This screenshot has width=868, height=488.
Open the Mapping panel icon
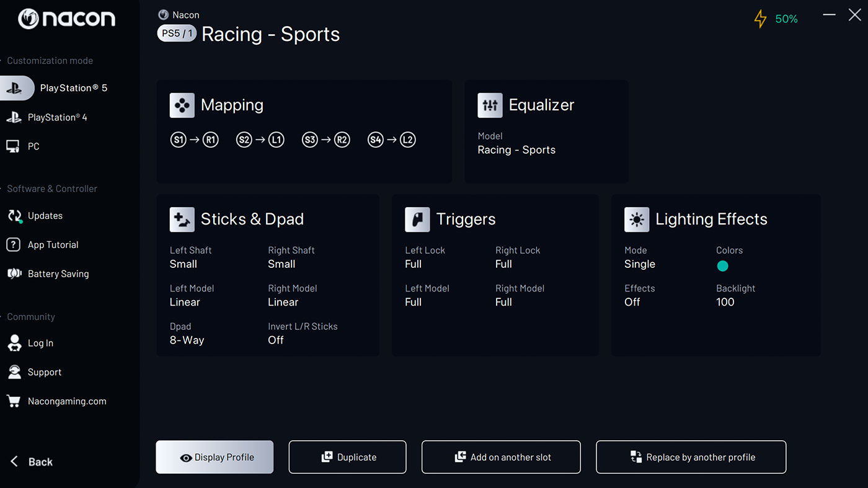[x=182, y=105]
